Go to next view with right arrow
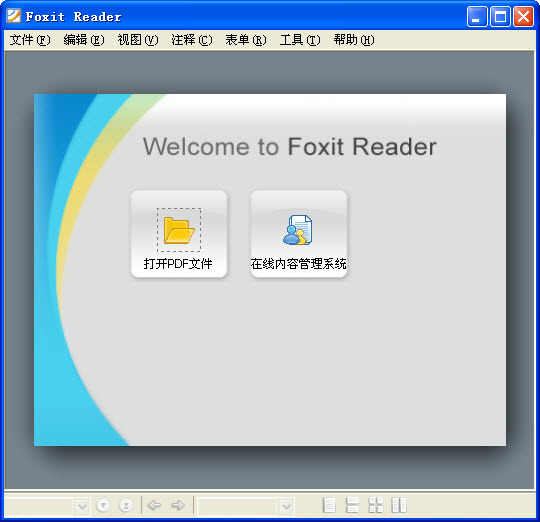Image resolution: width=540 pixels, height=522 pixels. (178, 505)
